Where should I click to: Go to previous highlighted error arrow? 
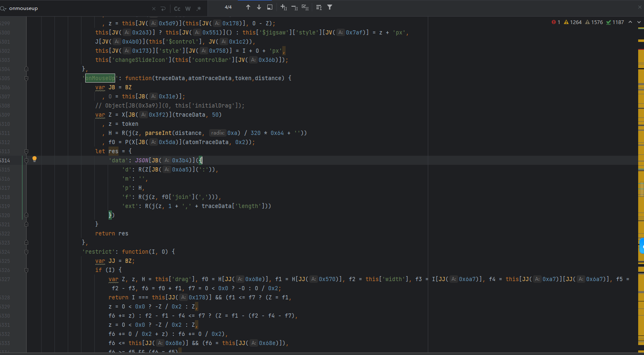630,22
